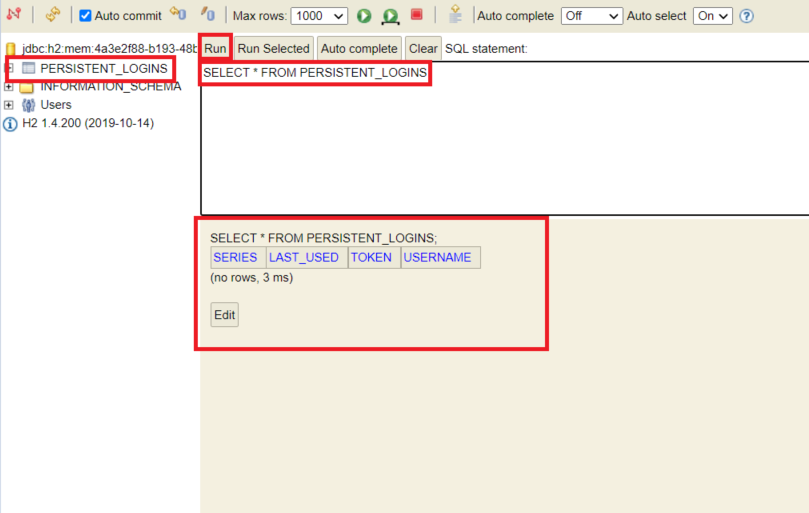The height and width of the screenshot is (513, 809).
Task: Open the Max rows dropdown
Action: click(319, 16)
